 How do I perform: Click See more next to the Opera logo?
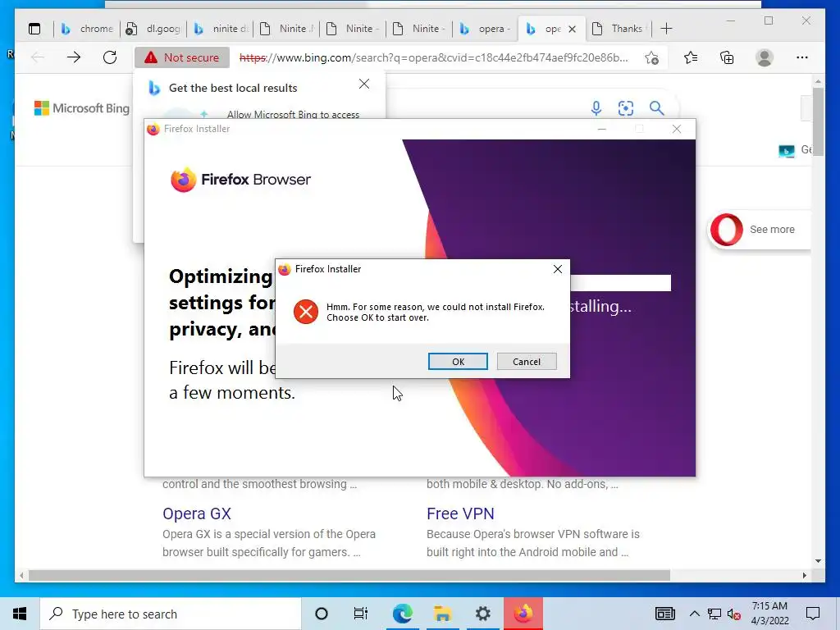772,230
